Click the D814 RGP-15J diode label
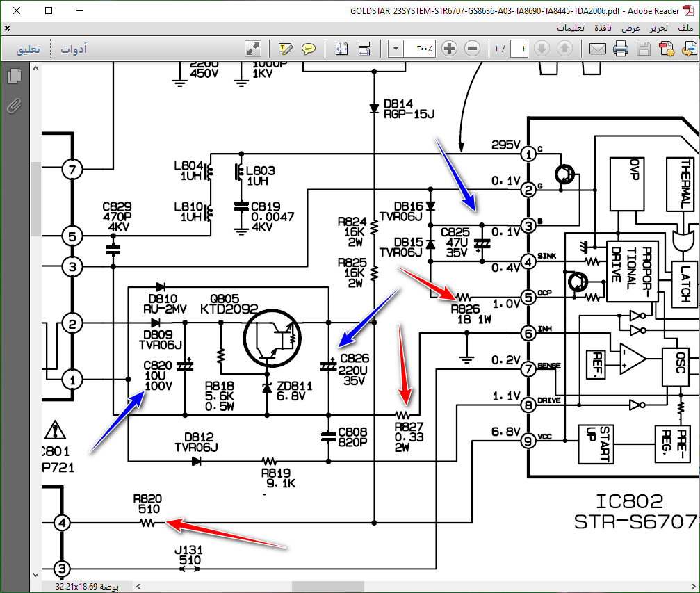 tap(409, 109)
